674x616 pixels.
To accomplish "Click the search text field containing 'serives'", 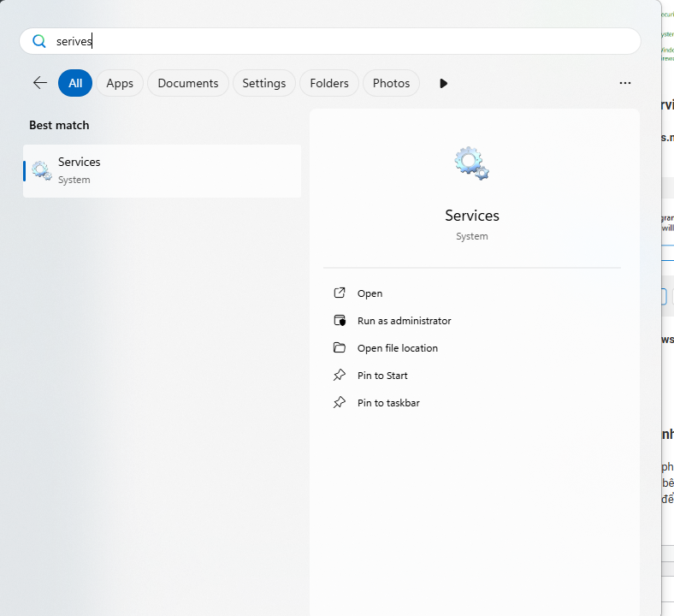I will (x=342, y=41).
